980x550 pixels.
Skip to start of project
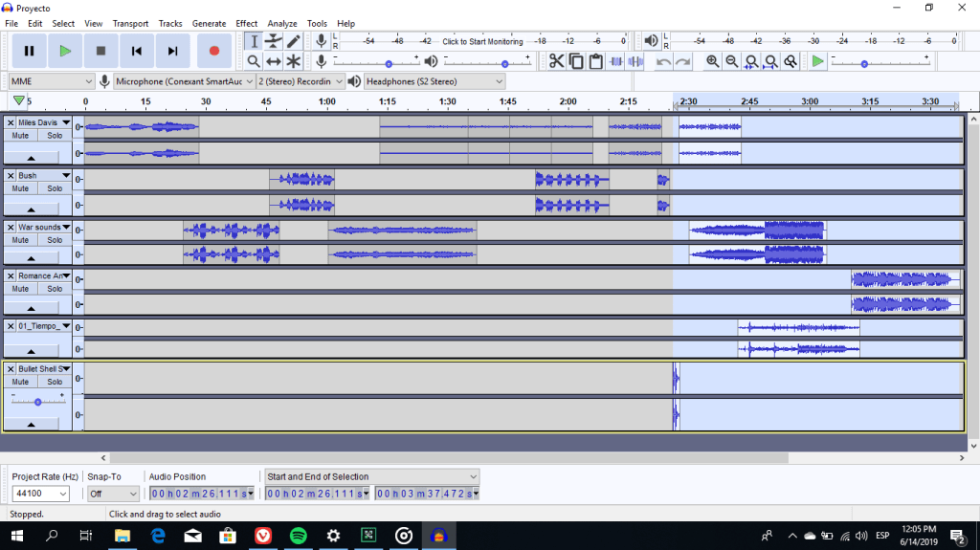(137, 51)
